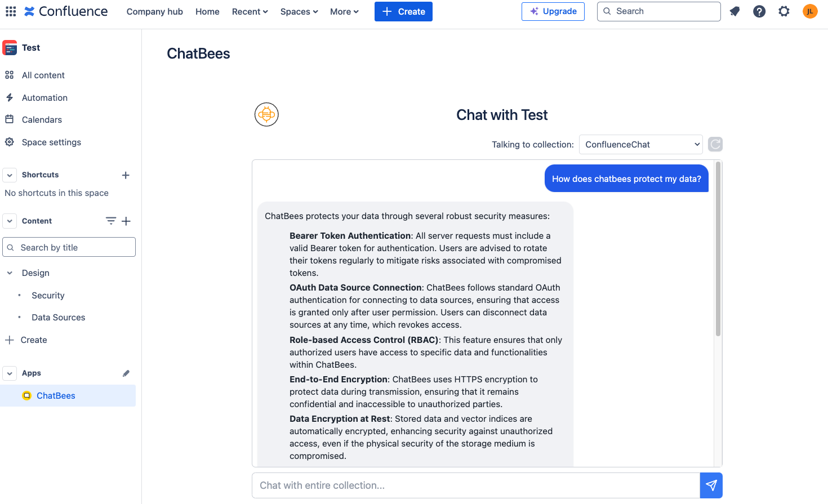Click the edit Apps pencil icon
The height and width of the screenshot is (504, 828).
pyautogui.click(x=126, y=373)
